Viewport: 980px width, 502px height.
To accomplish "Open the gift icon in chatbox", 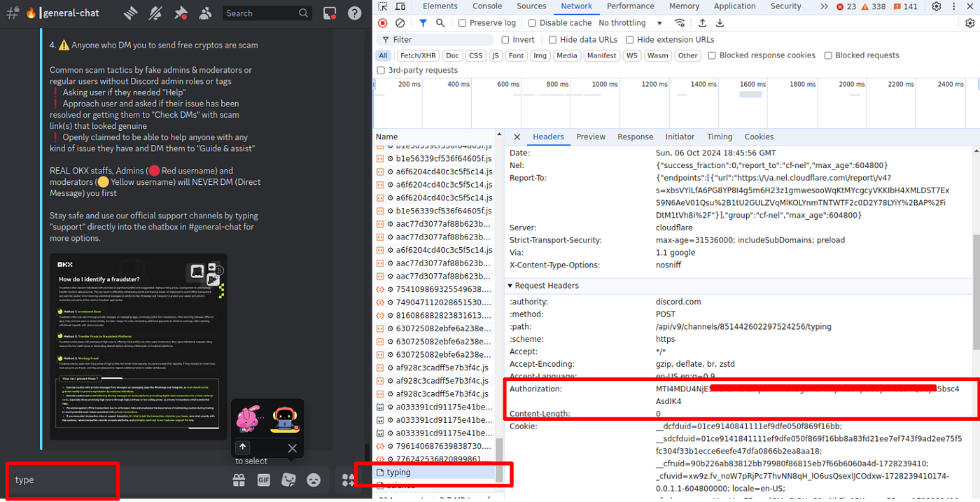I will tap(239, 480).
